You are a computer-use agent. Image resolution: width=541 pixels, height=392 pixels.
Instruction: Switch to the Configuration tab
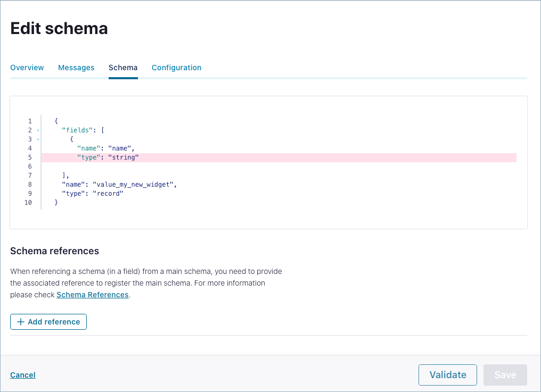(x=176, y=68)
